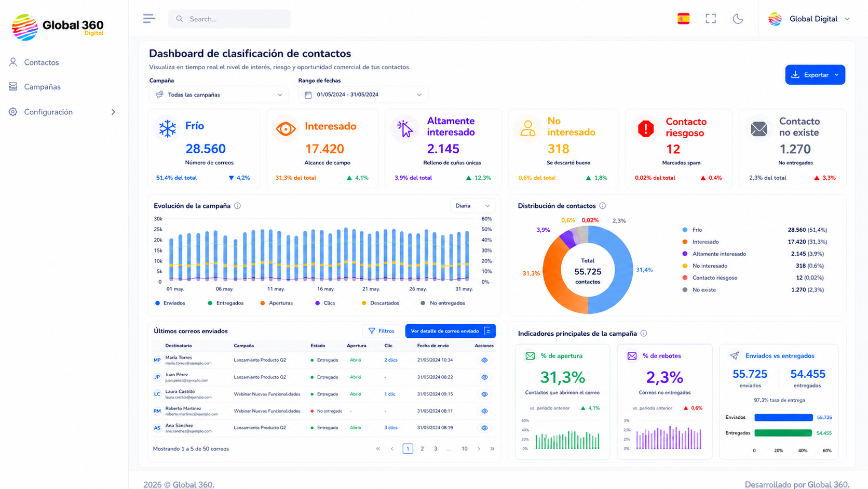Click the Interesado eye icon
The height and width of the screenshot is (489, 868).
[286, 128]
